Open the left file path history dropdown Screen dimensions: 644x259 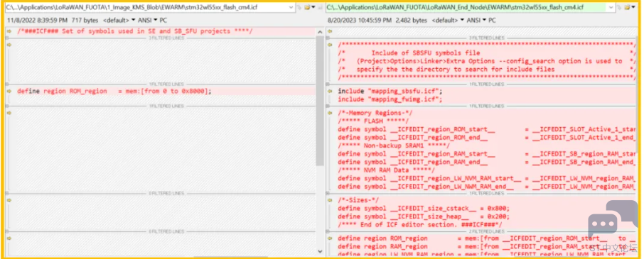tap(291, 7)
